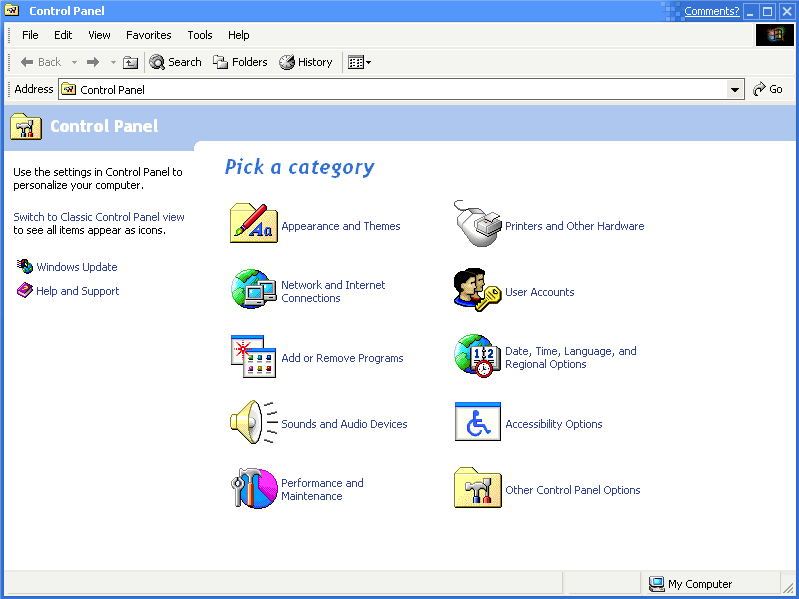Click the Date, Time, Language globe-calendar icon
Screen dimensions: 799x599
(477, 356)
